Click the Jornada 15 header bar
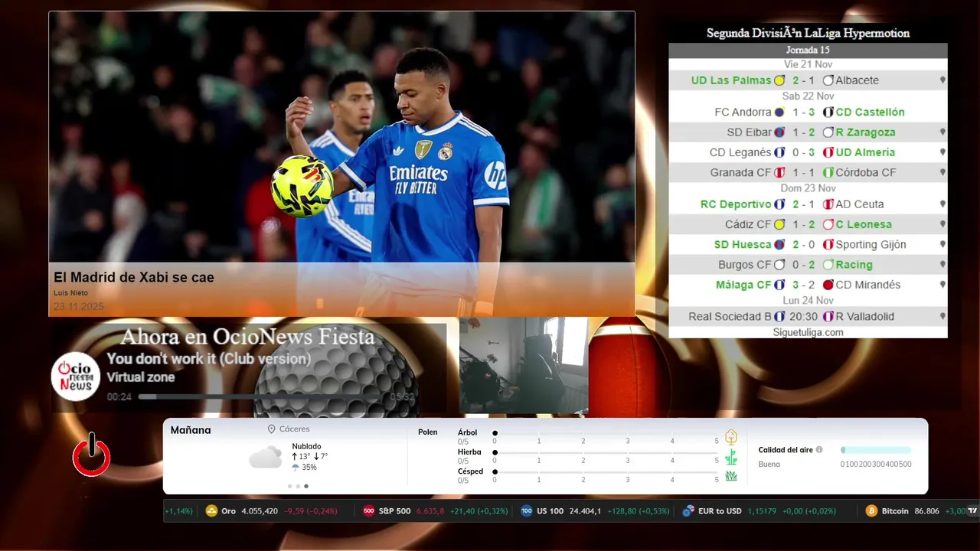Viewport: 980px width, 551px height. click(808, 50)
